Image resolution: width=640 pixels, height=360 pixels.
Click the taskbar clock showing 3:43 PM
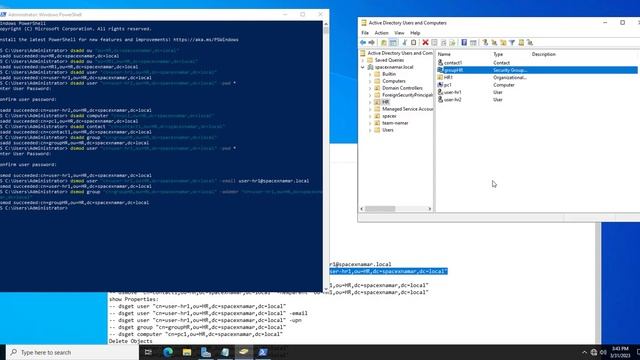[620, 352]
